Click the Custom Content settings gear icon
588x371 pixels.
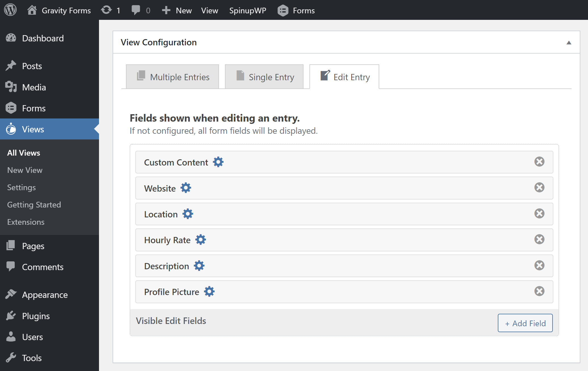click(218, 162)
